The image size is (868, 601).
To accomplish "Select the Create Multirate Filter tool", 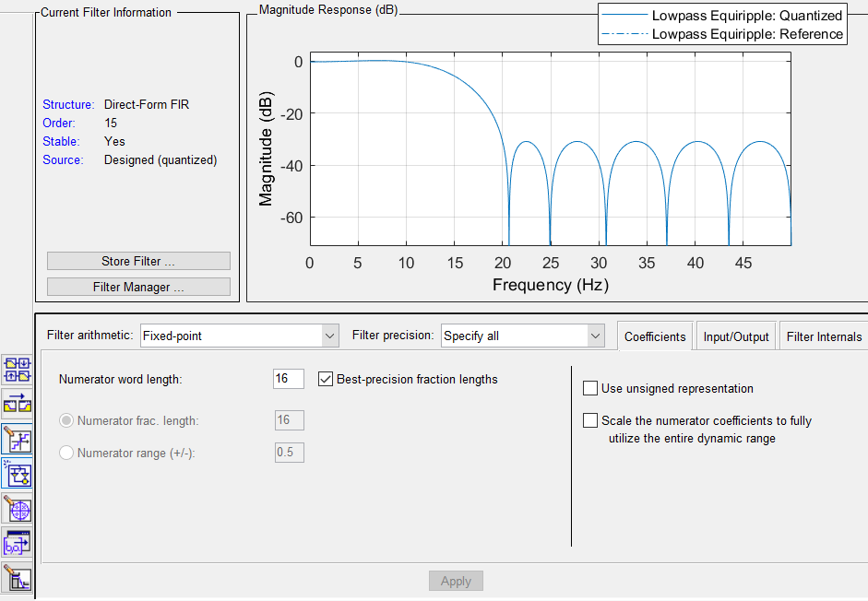I will coord(17,371).
